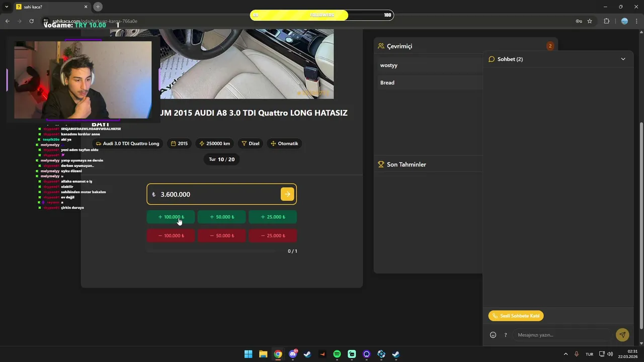Open a new browser tab
Viewport: 644px width, 362px height.
click(x=98, y=7)
